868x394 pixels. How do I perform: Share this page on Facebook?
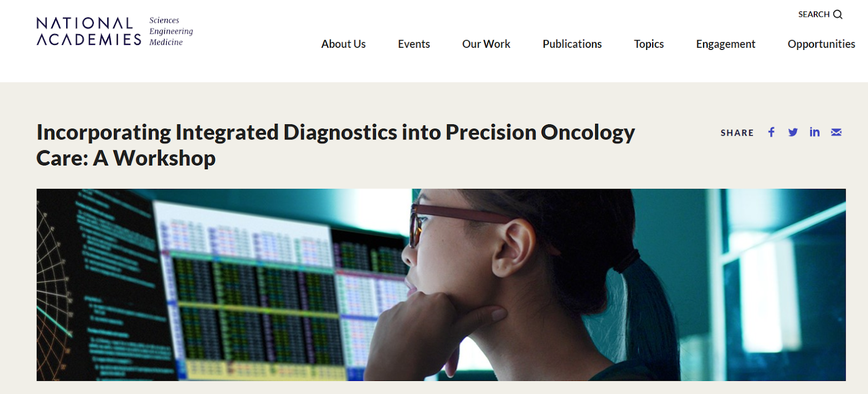click(x=771, y=132)
